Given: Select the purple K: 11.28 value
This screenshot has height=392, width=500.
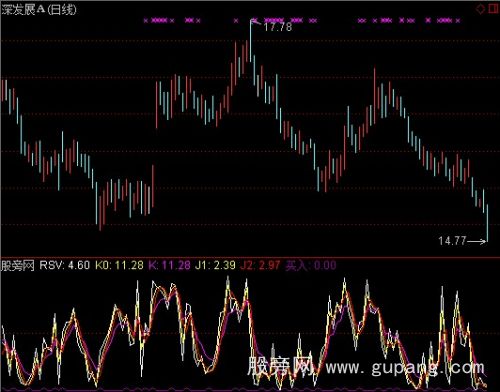Looking at the screenshot, I should (x=169, y=265).
